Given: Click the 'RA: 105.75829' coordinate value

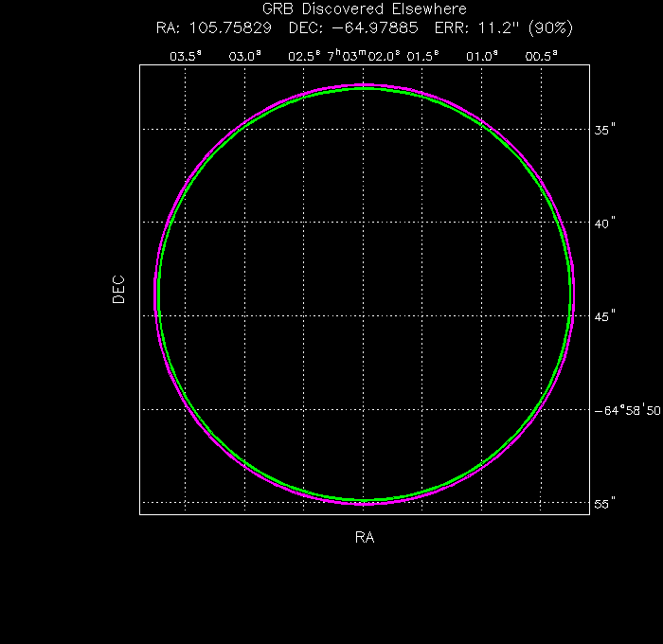Looking at the screenshot, I should click(x=213, y=28).
